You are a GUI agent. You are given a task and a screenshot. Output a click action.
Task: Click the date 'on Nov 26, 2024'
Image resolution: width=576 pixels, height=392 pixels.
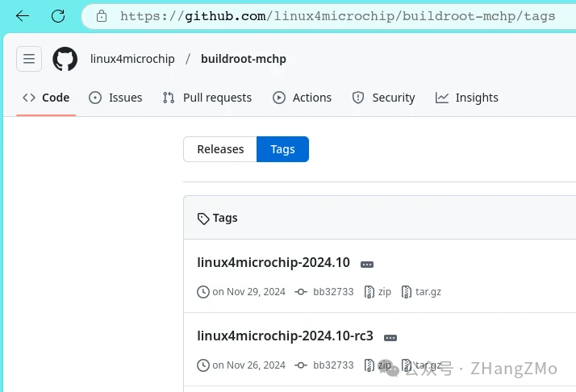pyautogui.click(x=248, y=365)
